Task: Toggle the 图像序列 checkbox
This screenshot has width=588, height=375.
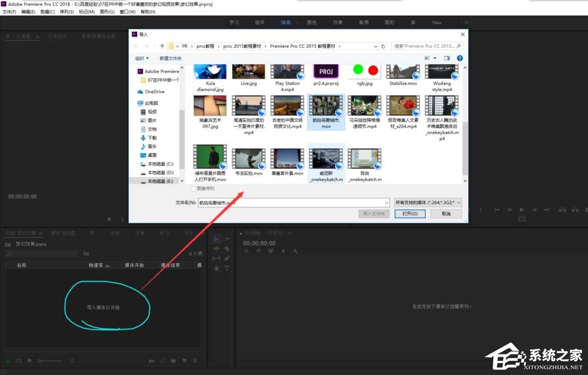Action: coord(193,188)
